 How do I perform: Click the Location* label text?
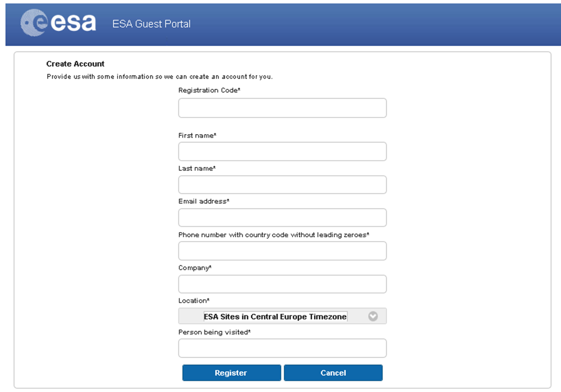[x=194, y=300]
